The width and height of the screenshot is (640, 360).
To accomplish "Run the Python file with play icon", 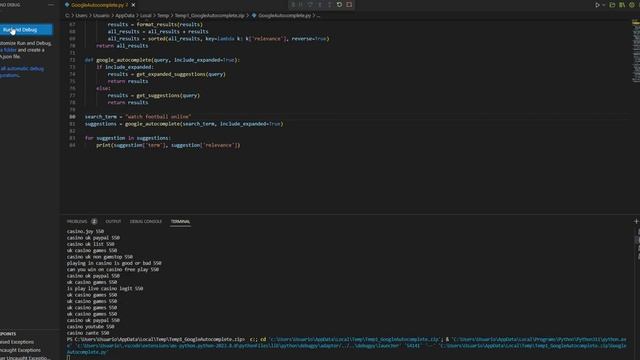I will [597, 5].
